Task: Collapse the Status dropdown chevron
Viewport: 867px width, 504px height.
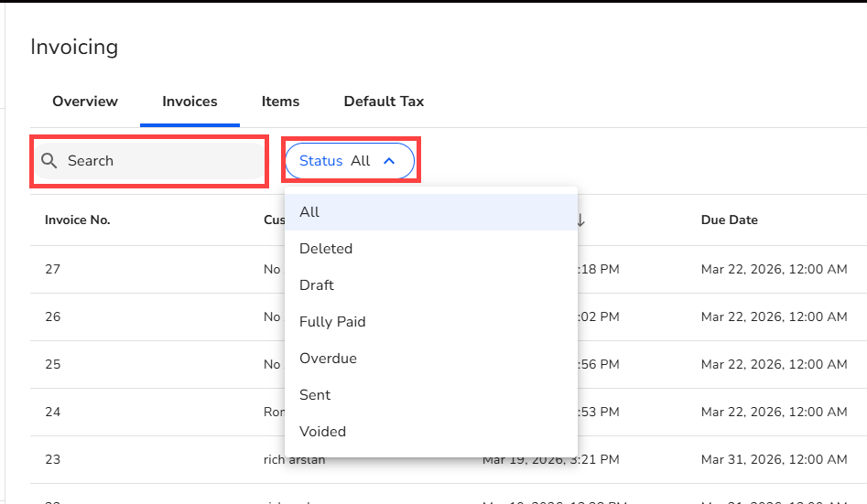Action: coord(389,161)
